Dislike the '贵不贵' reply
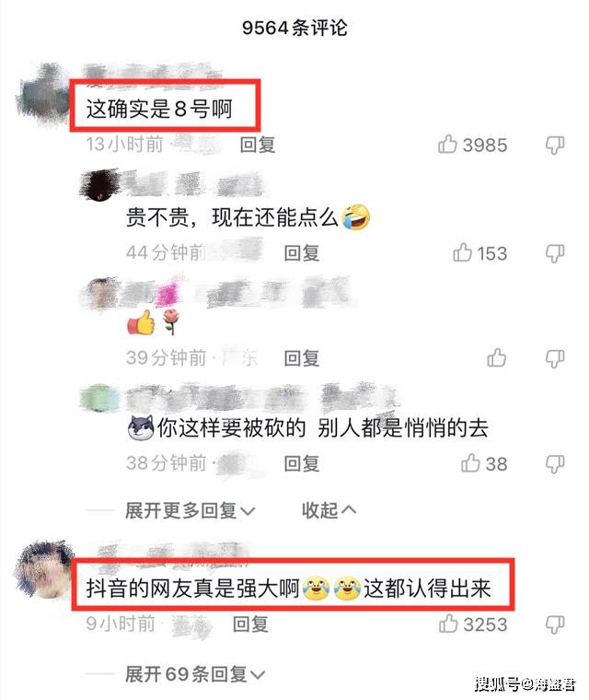 (555, 253)
